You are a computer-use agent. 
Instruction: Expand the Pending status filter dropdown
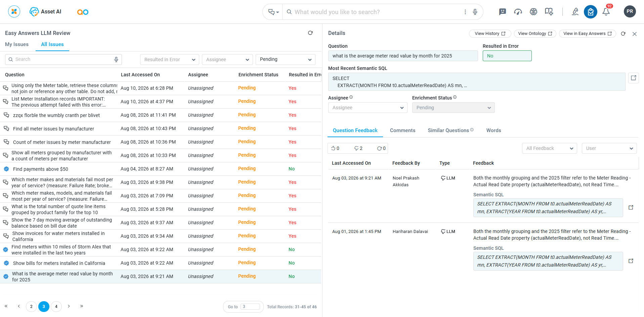(286, 60)
